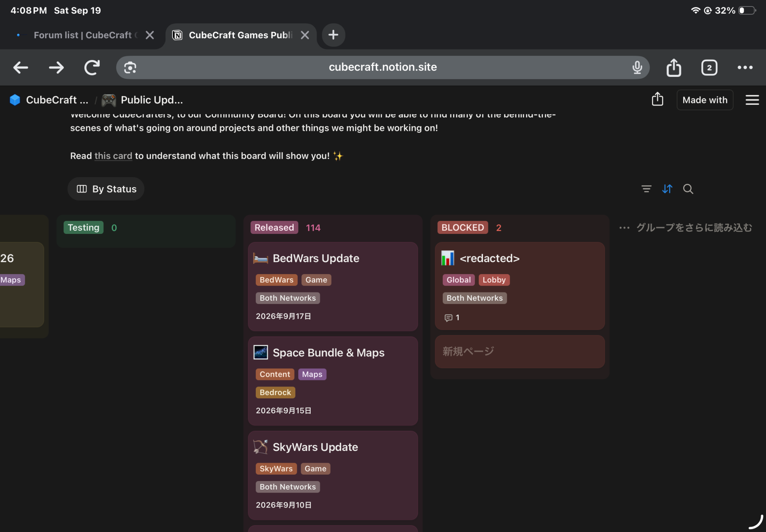Click the Testing status label

[83, 228]
